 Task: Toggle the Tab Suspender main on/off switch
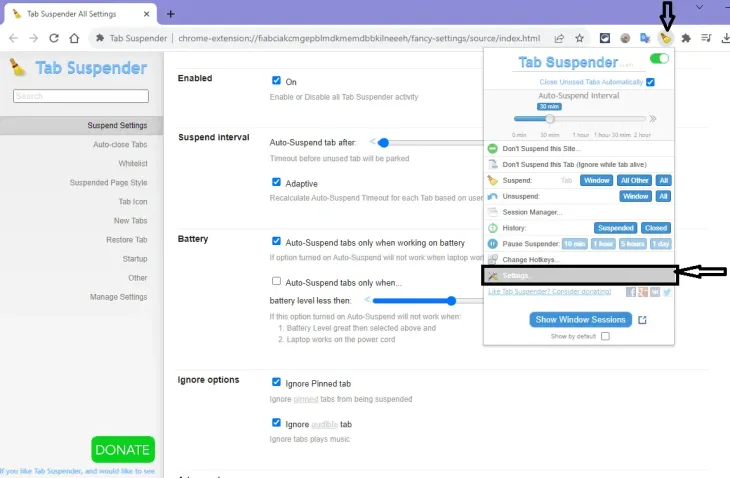point(659,60)
